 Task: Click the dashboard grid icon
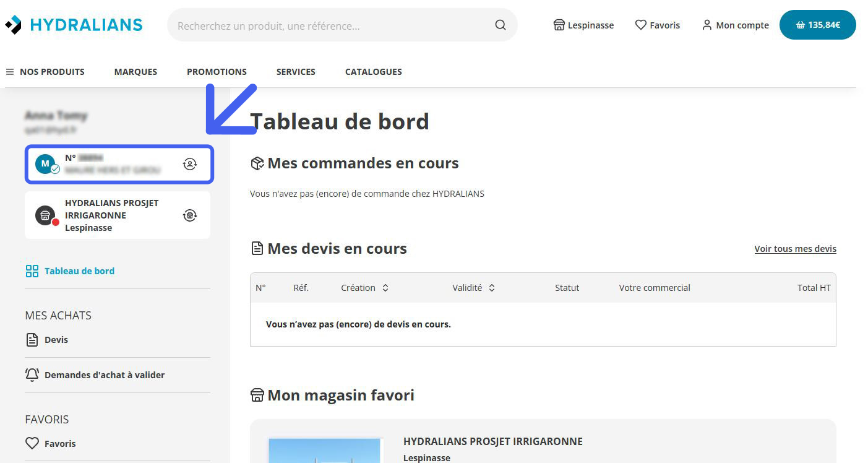[x=32, y=271]
